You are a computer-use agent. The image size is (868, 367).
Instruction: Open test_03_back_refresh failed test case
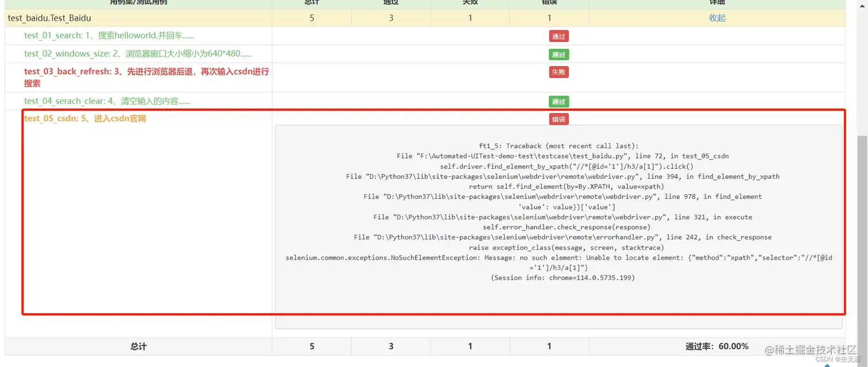click(146, 78)
